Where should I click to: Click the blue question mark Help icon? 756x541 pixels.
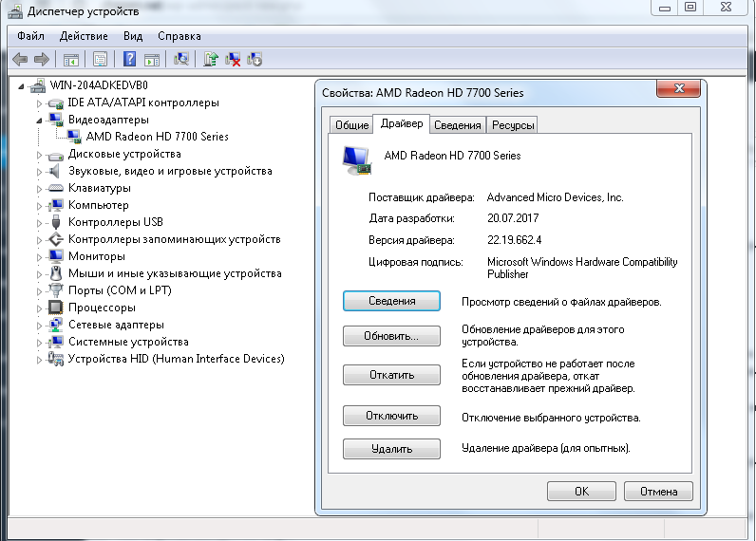(129, 59)
